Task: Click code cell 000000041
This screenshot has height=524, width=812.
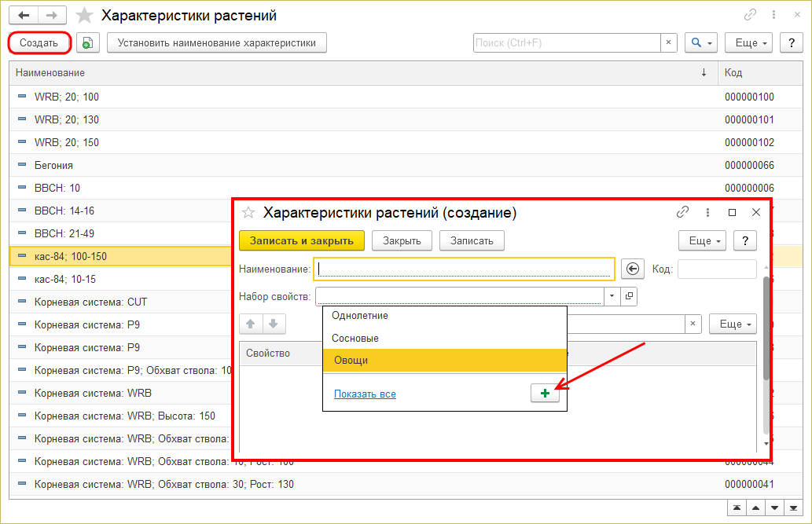Action: point(749,484)
